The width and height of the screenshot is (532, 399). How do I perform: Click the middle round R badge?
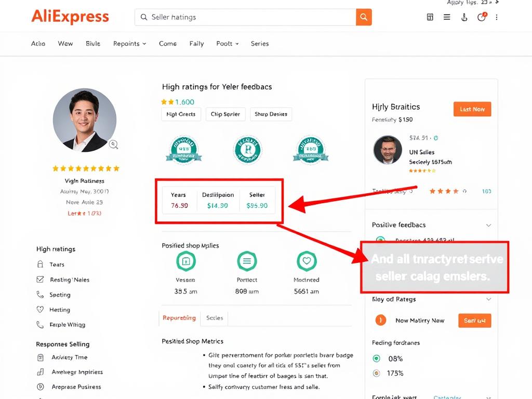pyautogui.click(x=248, y=149)
